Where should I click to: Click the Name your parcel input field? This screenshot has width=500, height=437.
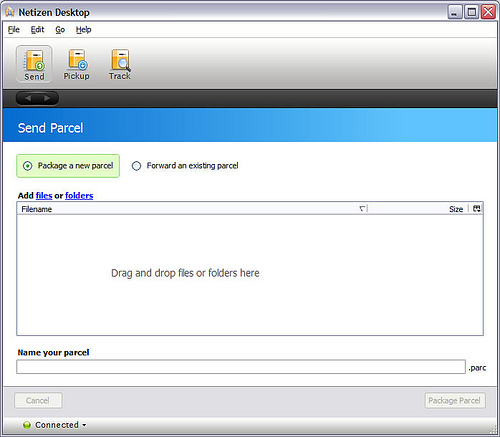(241, 367)
